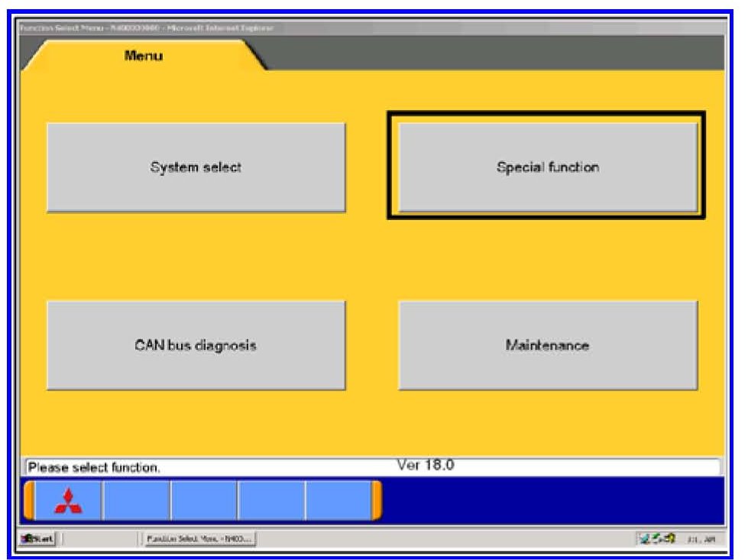Click the last blank toolbar slot before right handle
The image size is (748, 560).
point(338,501)
